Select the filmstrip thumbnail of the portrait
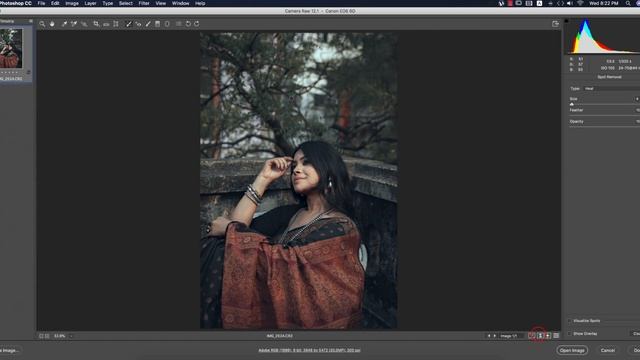Screen dimensions: 640x360 coord(11,49)
